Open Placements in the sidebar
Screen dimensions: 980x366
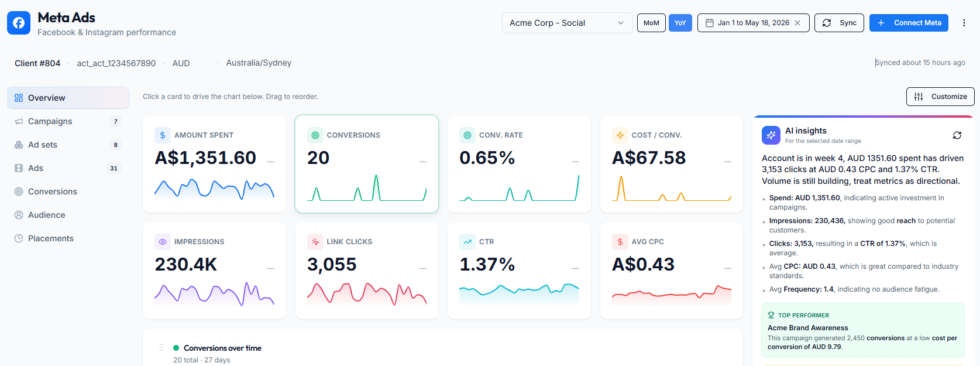coord(68,238)
